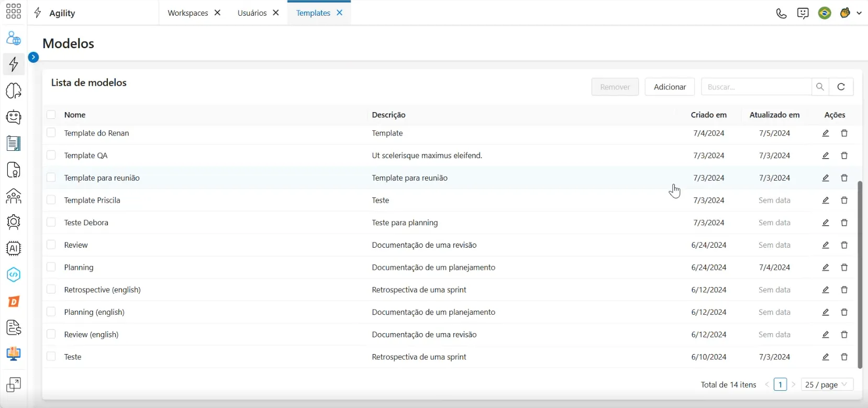The image size is (868, 408).
Task: Close the Usuários tab
Action: pos(276,13)
